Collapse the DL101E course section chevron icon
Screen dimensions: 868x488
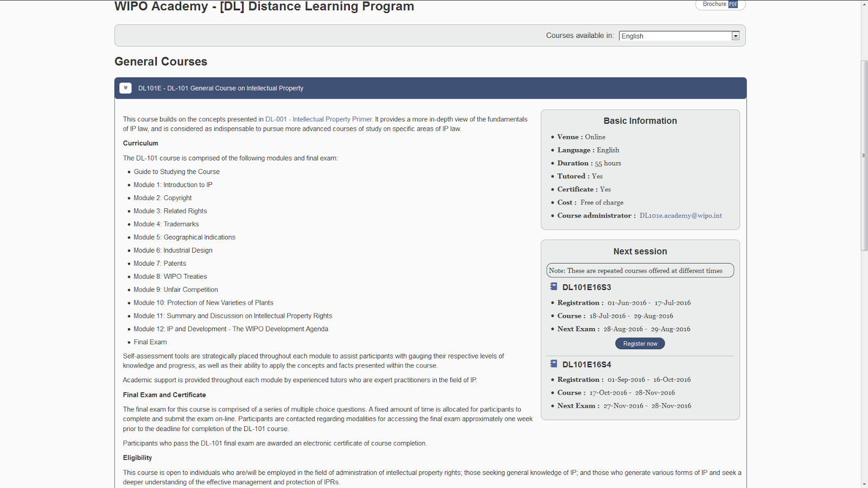click(x=125, y=88)
